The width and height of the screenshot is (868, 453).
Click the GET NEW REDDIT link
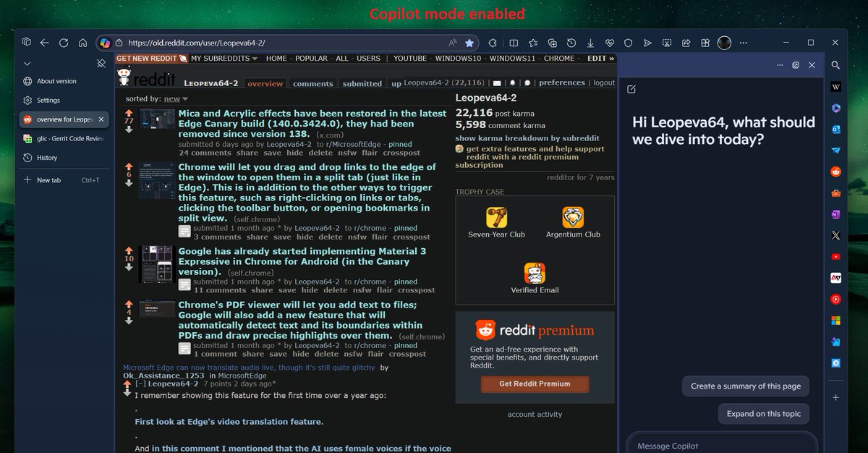click(x=153, y=58)
